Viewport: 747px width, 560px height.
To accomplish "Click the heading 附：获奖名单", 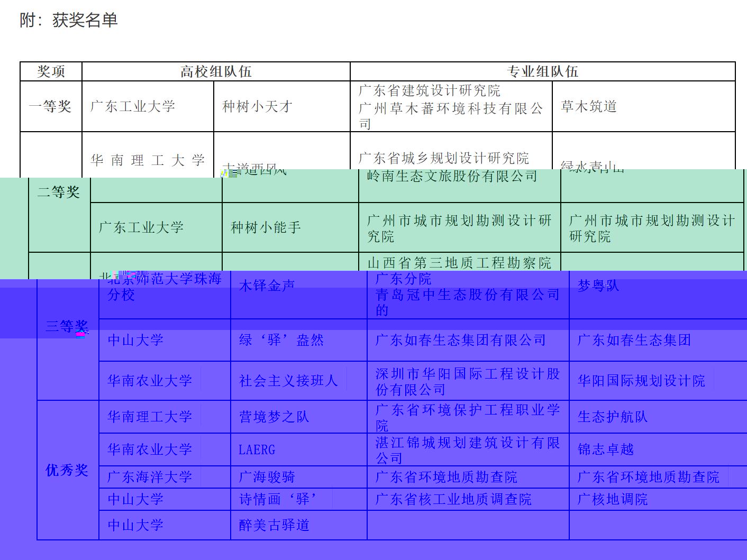I will coord(69,20).
